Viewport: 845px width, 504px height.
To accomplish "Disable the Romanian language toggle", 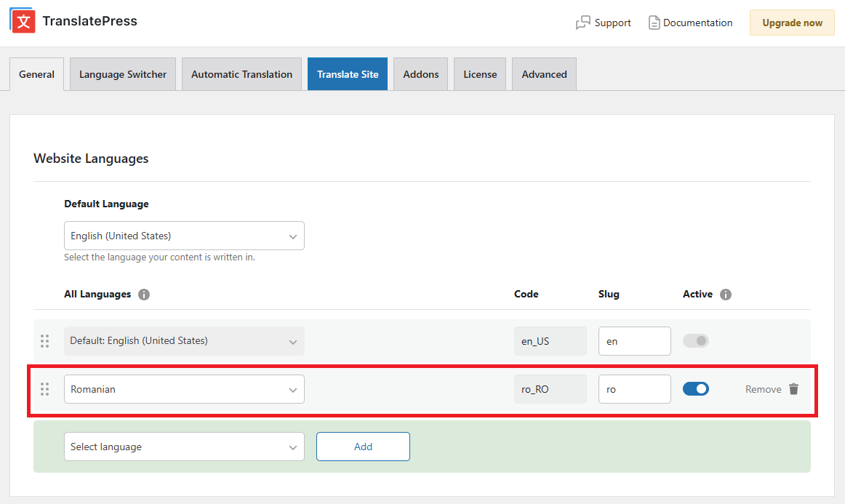I will [696, 388].
